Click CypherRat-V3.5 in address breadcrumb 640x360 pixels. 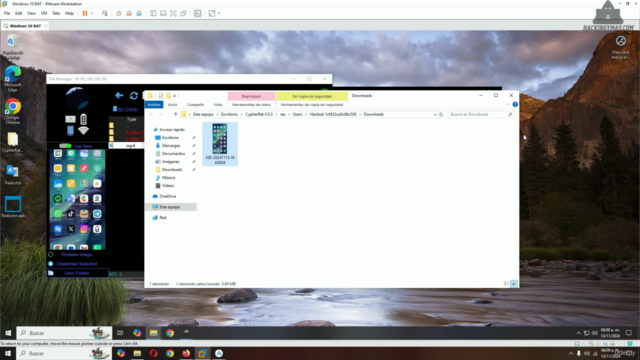[258, 114]
